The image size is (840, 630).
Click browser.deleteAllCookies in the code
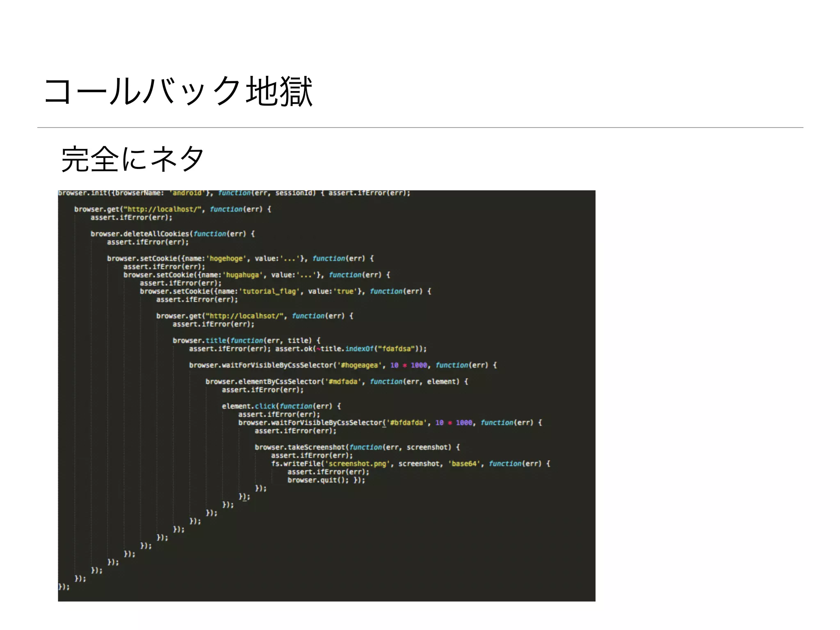pyautogui.click(x=139, y=234)
